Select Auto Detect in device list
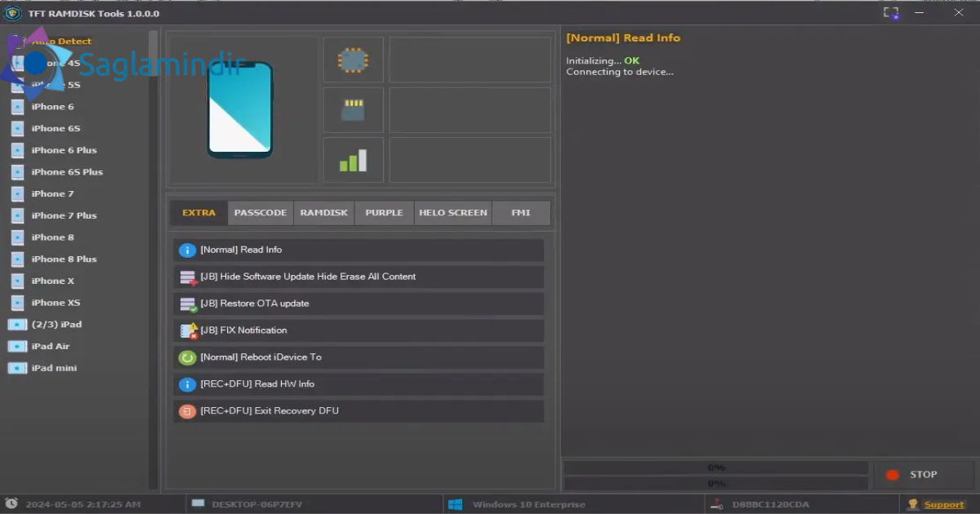 62,42
